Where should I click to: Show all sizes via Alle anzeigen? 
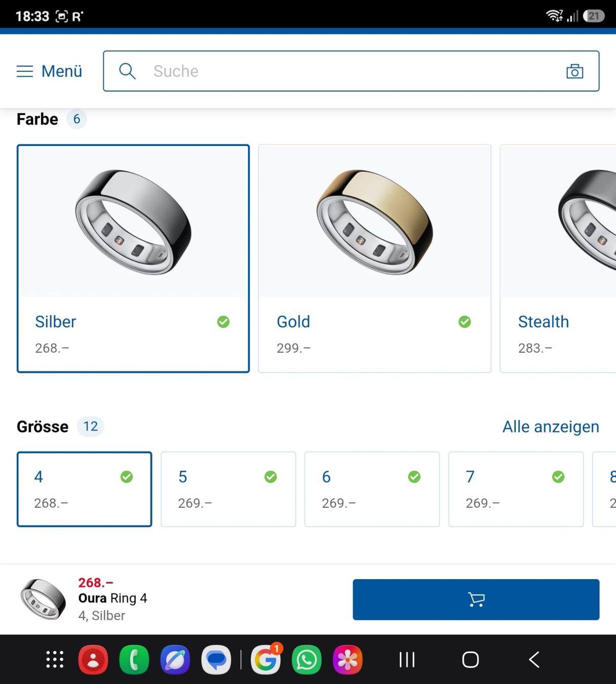[x=551, y=427]
